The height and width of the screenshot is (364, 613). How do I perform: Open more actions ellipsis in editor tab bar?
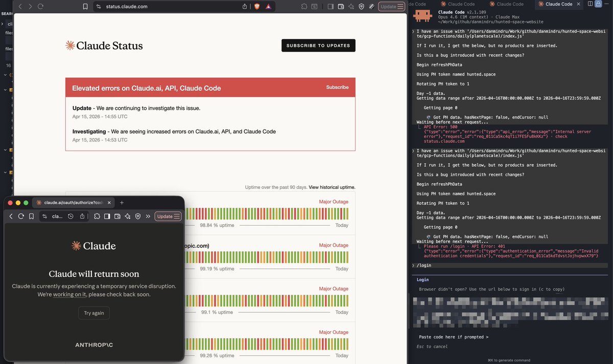pos(607,4)
